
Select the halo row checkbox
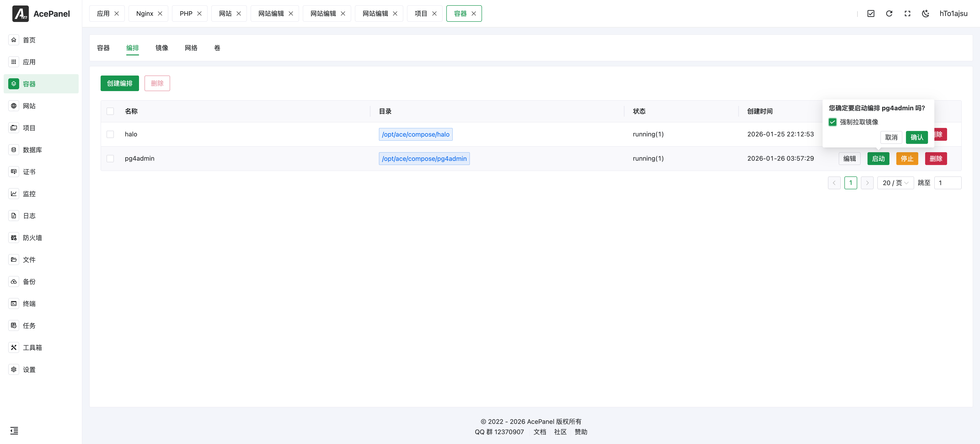pos(110,134)
